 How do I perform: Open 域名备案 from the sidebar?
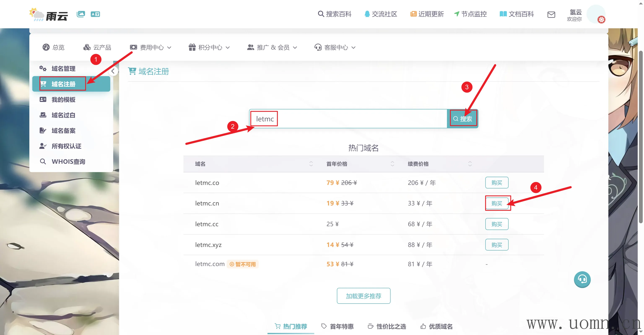click(63, 131)
